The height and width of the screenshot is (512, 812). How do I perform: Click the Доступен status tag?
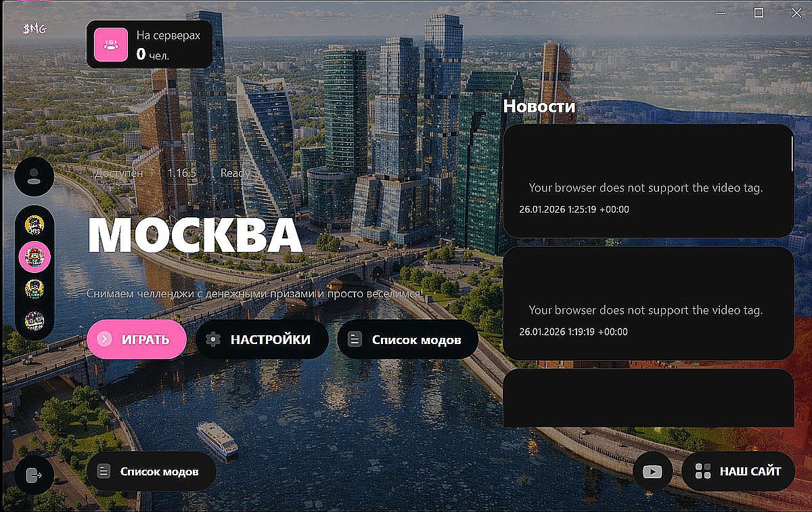(x=119, y=173)
